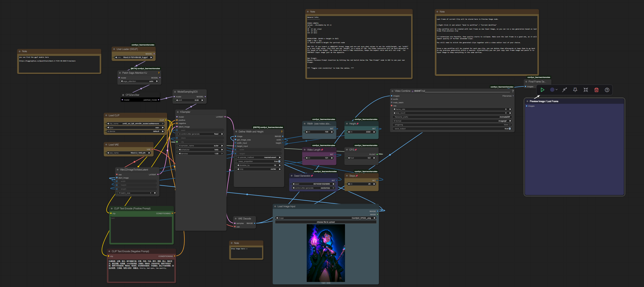Click the bypass node icon in toolbar
644x287 pixels.
tap(564, 90)
